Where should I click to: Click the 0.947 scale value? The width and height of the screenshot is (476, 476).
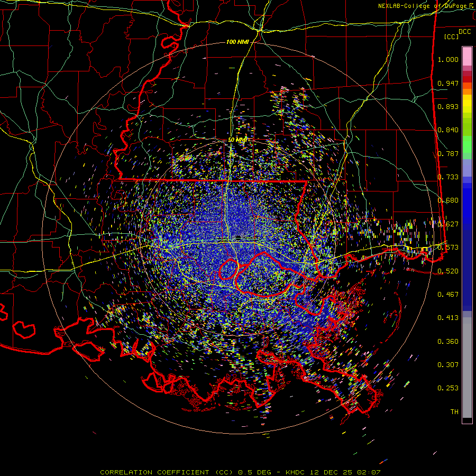(448, 83)
